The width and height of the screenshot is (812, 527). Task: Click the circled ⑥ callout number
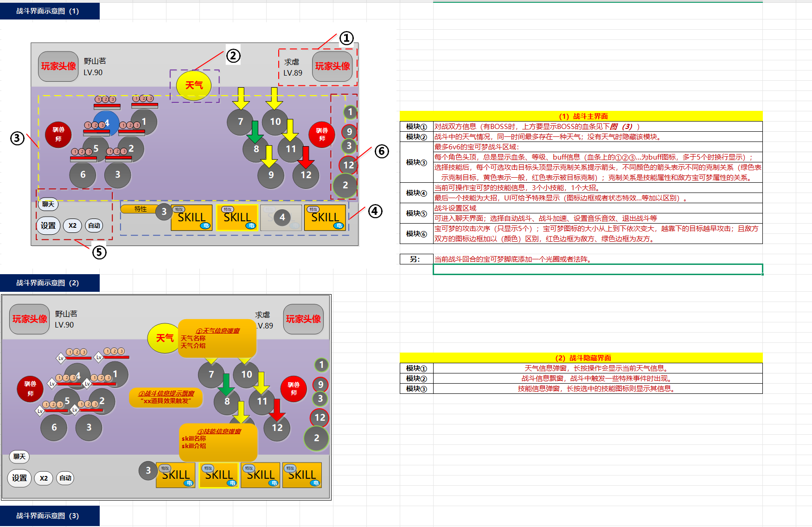tap(382, 151)
